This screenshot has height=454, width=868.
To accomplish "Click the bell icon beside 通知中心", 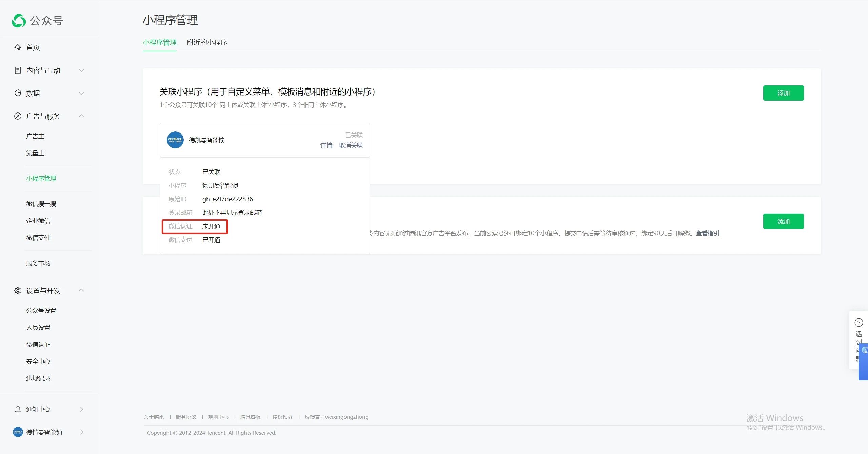I will pos(18,409).
